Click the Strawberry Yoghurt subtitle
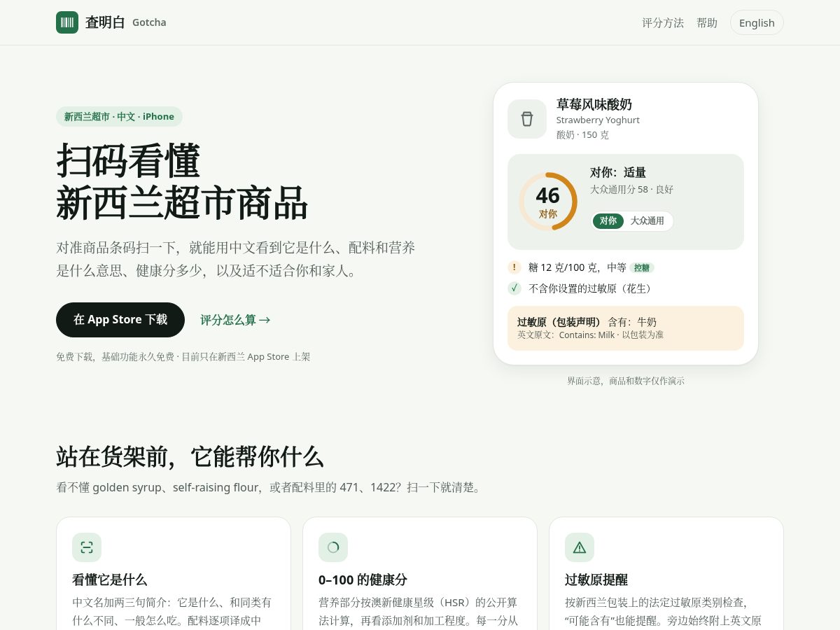The width and height of the screenshot is (840, 630). (598, 120)
